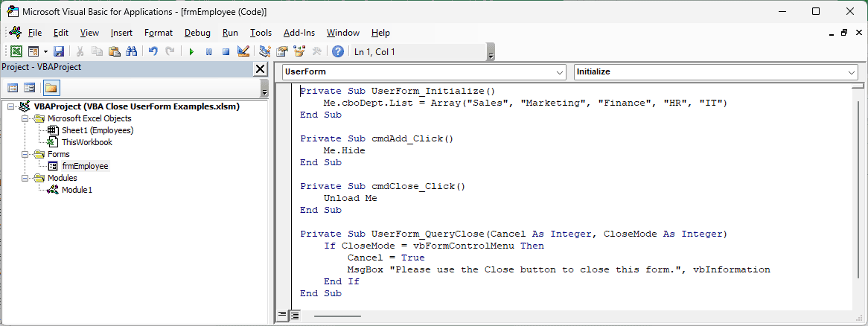This screenshot has height=326, width=868.
Task: Click the Toolbox icon in toolbar
Action: pyautogui.click(x=316, y=52)
